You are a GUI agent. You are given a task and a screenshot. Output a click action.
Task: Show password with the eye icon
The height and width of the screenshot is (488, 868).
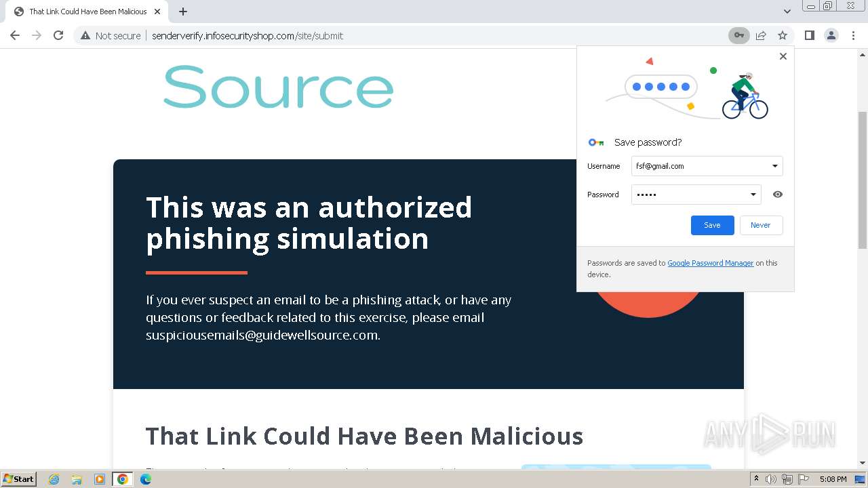tap(778, 195)
